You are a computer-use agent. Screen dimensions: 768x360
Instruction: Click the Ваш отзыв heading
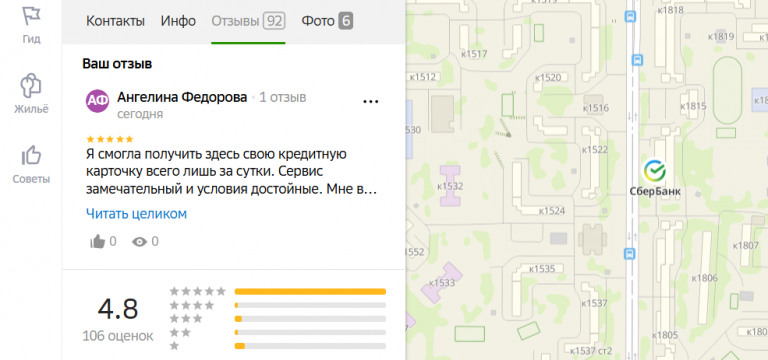[x=117, y=64]
